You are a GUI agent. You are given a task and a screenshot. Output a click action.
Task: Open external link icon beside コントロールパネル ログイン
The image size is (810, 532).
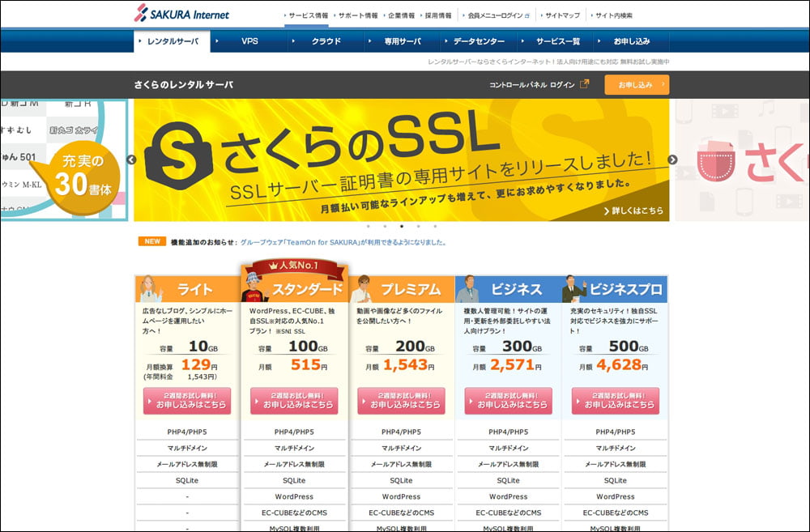[x=584, y=83]
